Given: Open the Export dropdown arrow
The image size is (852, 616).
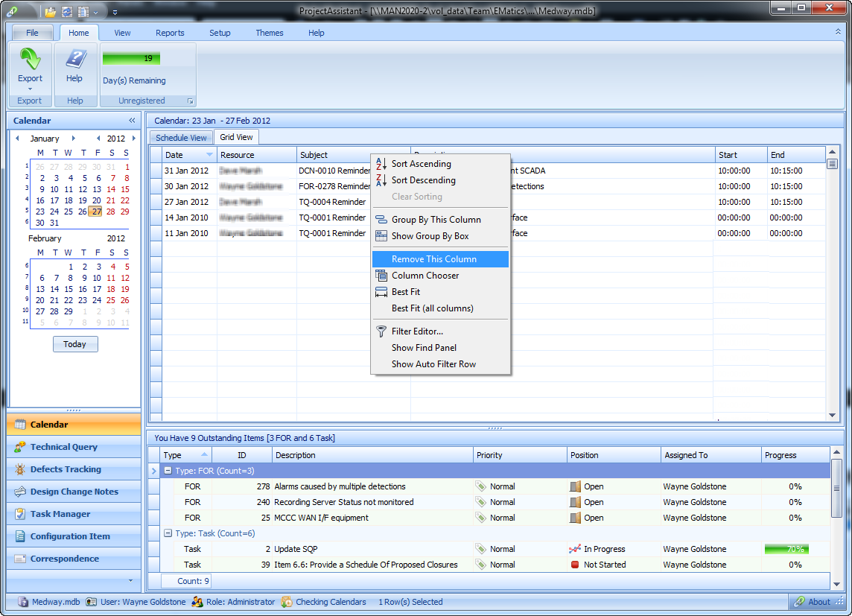Looking at the screenshot, I should pos(30,89).
